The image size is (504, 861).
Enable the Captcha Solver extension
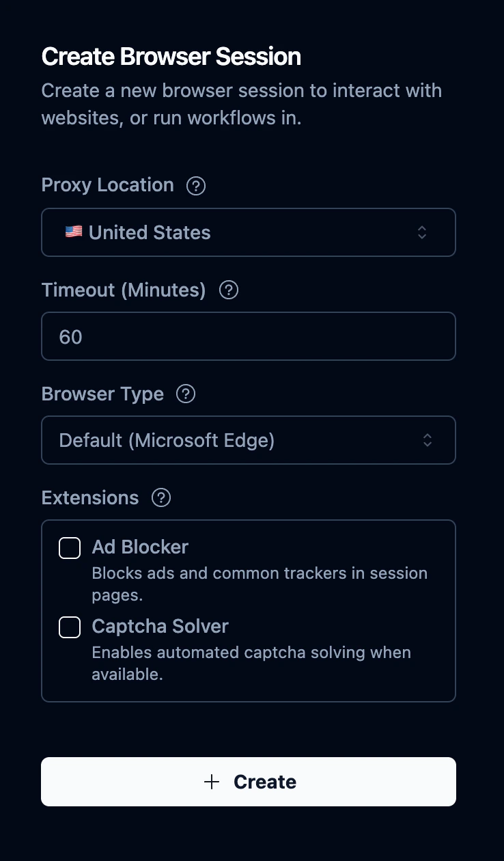point(69,627)
